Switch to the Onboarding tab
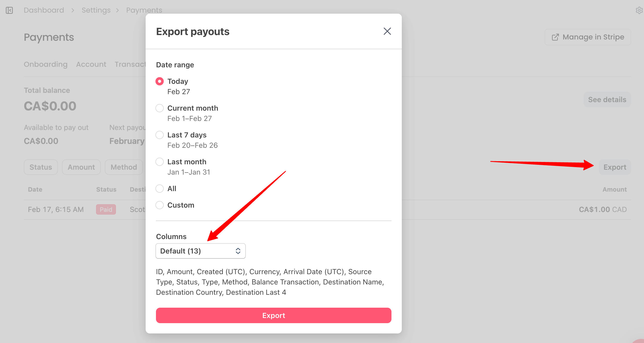The height and width of the screenshot is (343, 644). (45, 64)
